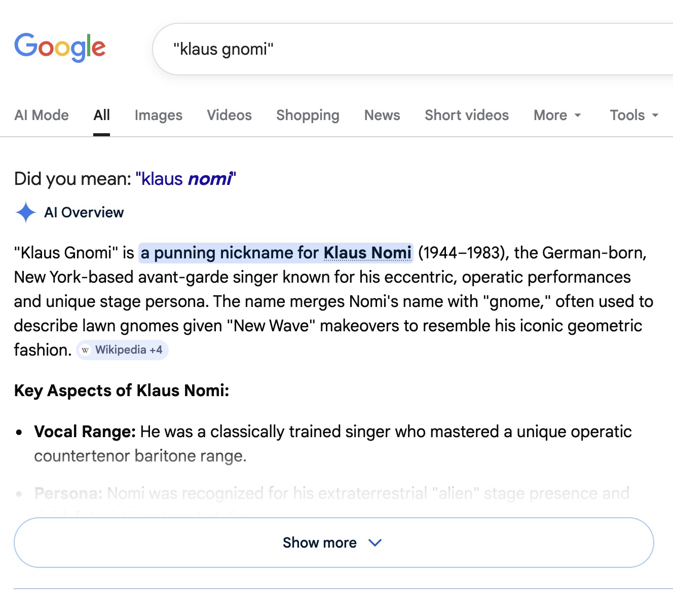Screen dimensions: 673x616
Task: Click the AI Overview sparkle icon
Action: click(25, 212)
